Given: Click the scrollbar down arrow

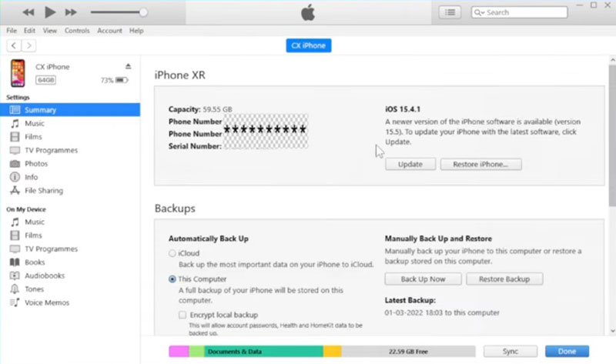Looking at the screenshot, I should pyautogui.click(x=612, y=331).
